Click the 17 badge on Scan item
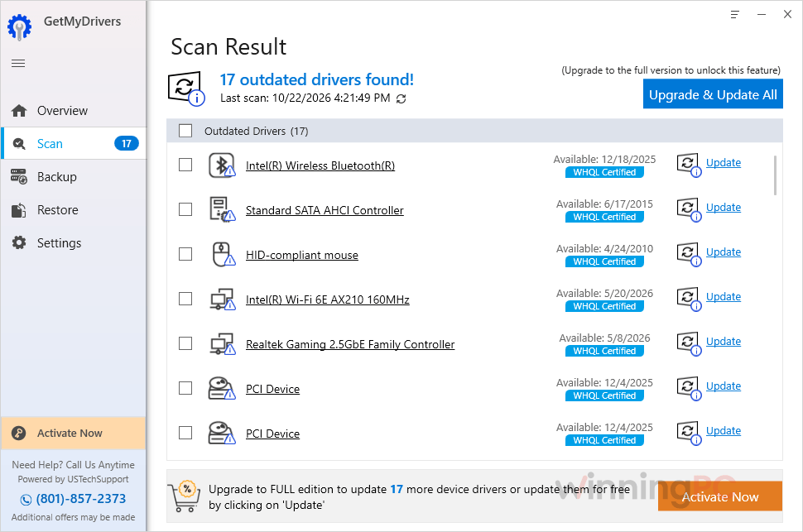 (126, 144)
